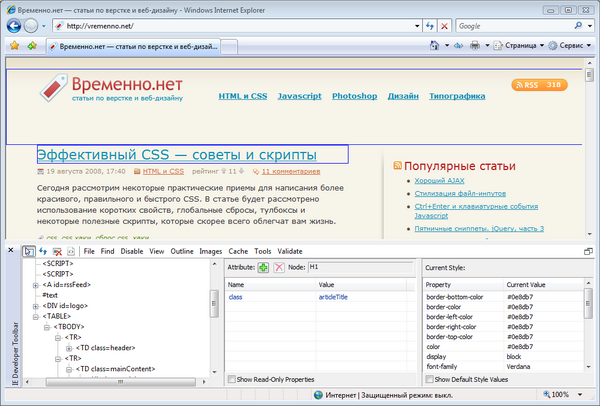Open the 11 комментариев link

tap(291, 171)
